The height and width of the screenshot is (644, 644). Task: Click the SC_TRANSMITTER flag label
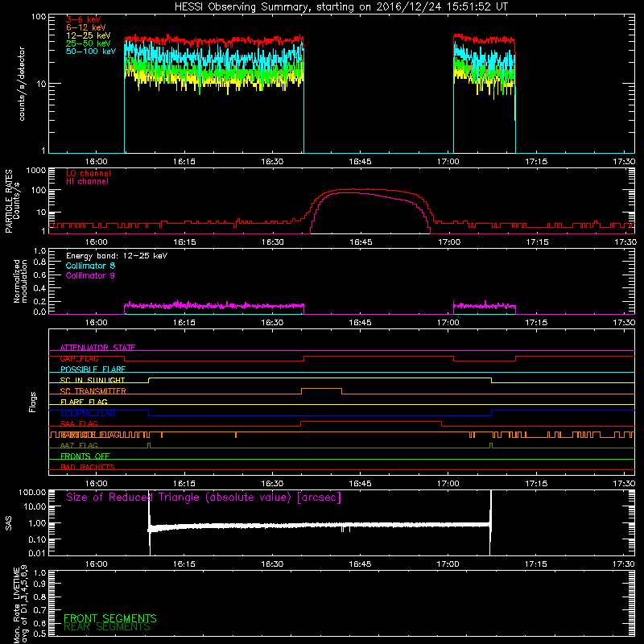pyautogui.click(x=93, y=391)
